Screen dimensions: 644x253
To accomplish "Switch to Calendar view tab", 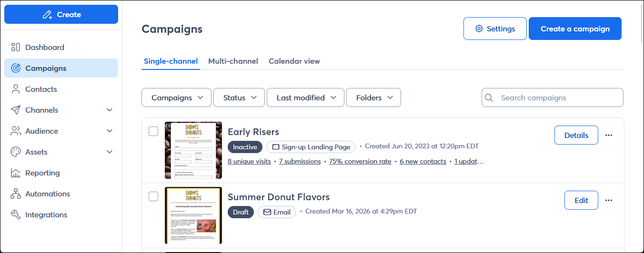I will (294, 61).
